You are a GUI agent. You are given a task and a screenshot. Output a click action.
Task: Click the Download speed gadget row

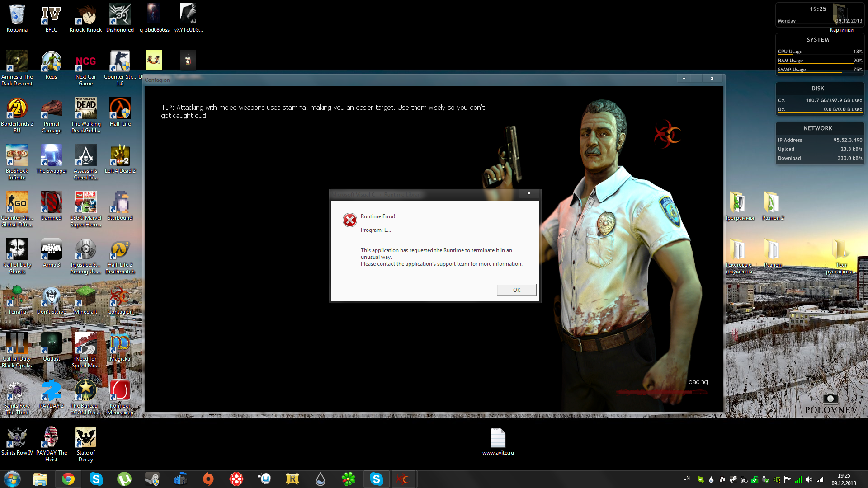[x=820, y=158]
